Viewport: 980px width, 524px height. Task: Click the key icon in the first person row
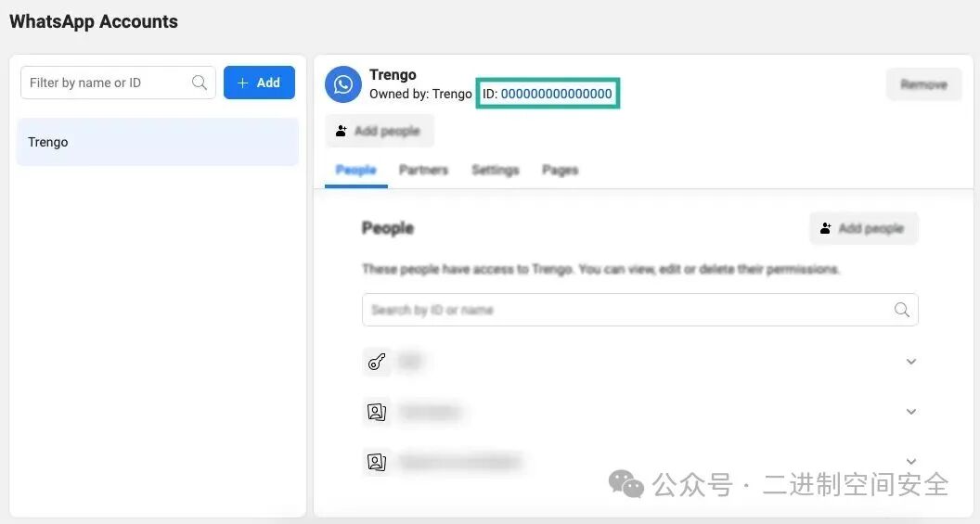377,362
